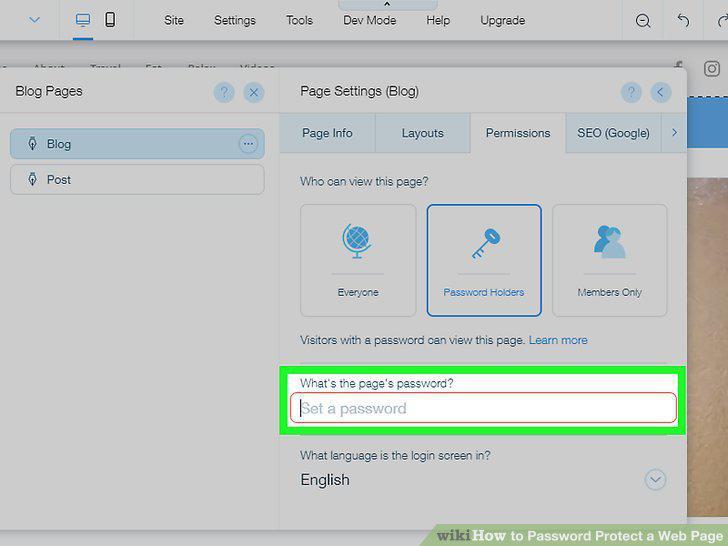The height and width of the screenshot is (546, 728).
Task: Open the Site menu
Action: (x=174, y=20)
